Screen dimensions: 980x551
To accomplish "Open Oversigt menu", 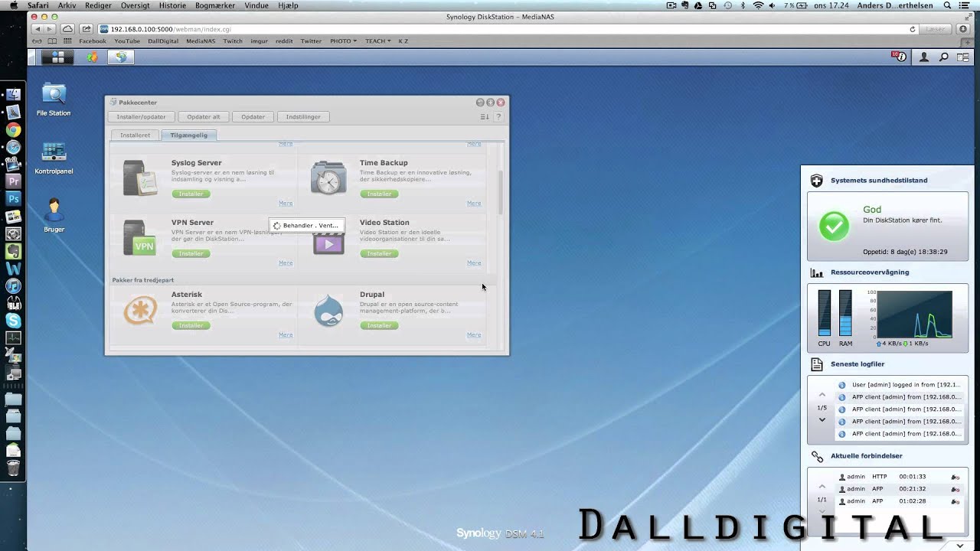I will [136, 5].
